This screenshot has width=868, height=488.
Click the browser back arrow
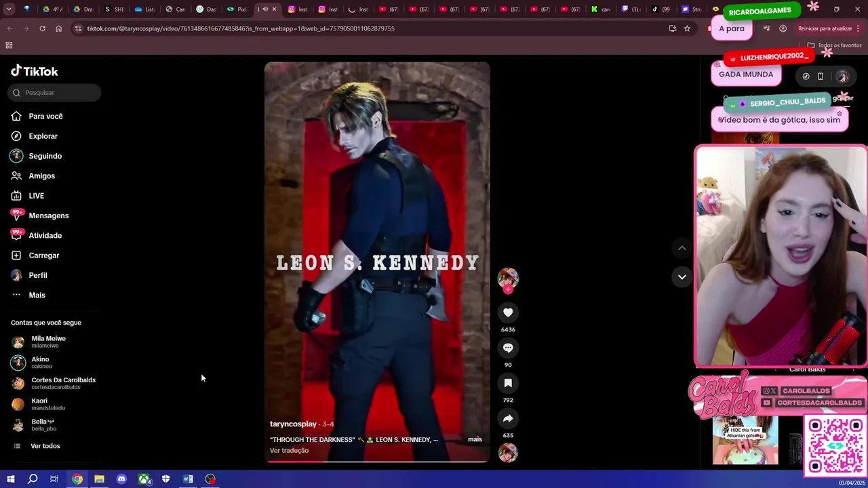[x=9, y=28]
